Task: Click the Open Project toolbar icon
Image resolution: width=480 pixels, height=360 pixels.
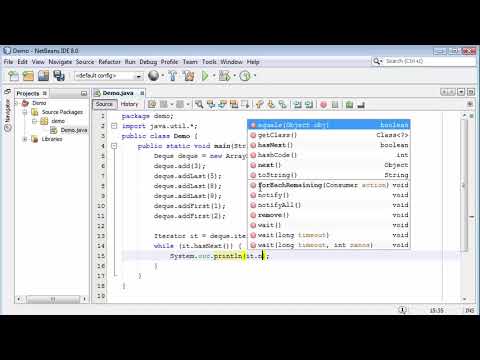Action: tap(43, 76)
